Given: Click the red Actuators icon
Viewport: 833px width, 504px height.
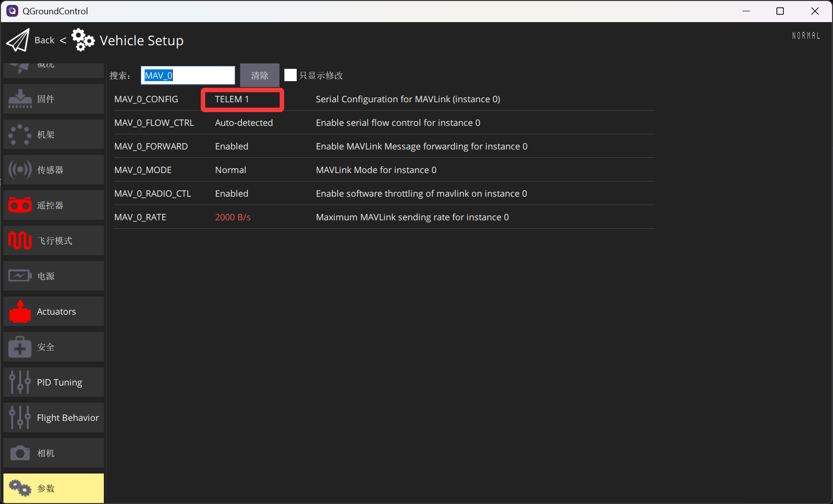Looking at the screenshot, I should click(20, 311).
